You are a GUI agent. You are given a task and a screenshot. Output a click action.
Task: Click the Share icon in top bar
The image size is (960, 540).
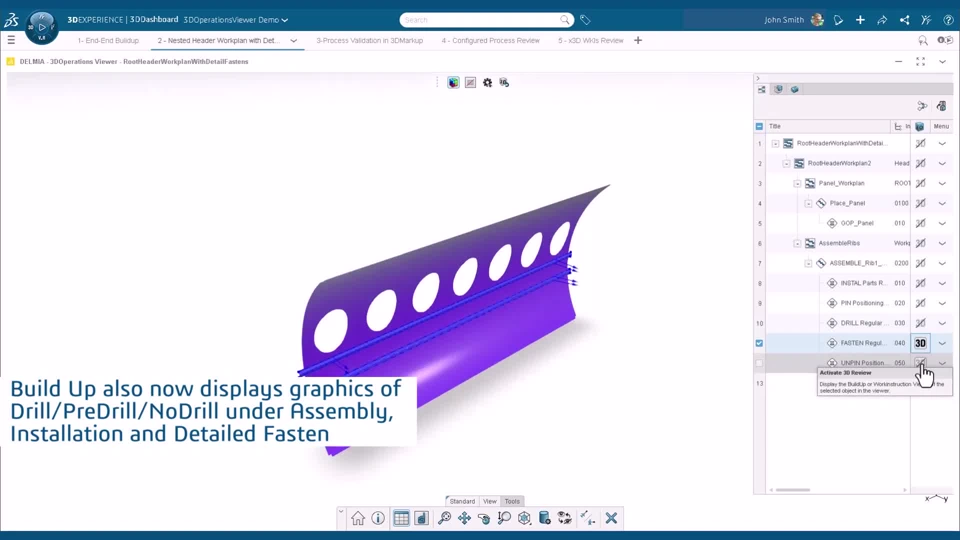coord(904,20)
